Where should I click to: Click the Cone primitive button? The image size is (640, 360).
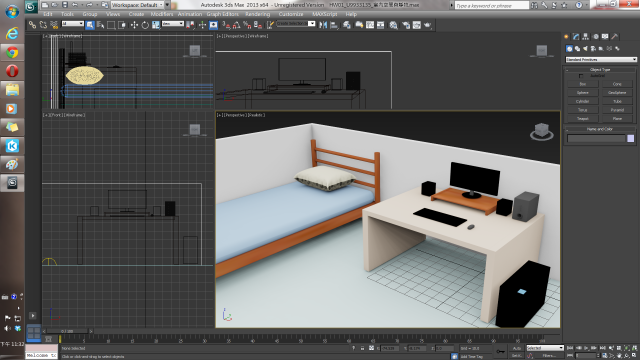(x=617, y=84)
